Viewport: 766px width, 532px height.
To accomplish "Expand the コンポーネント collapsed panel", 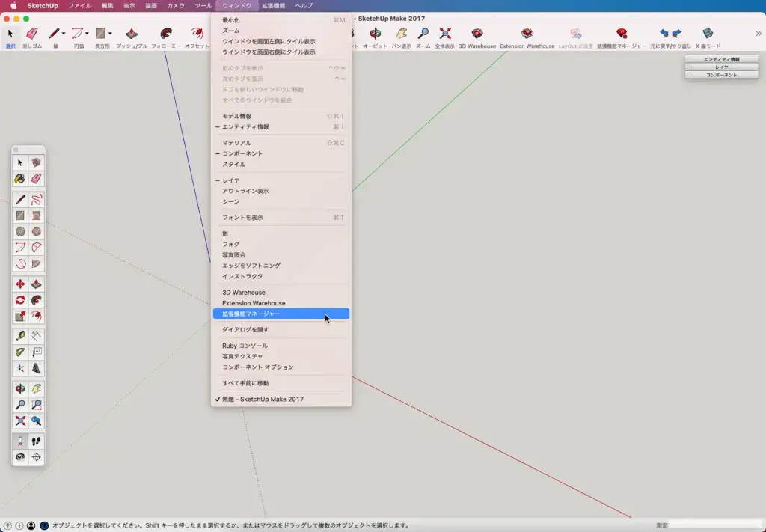I will [722, 75].
